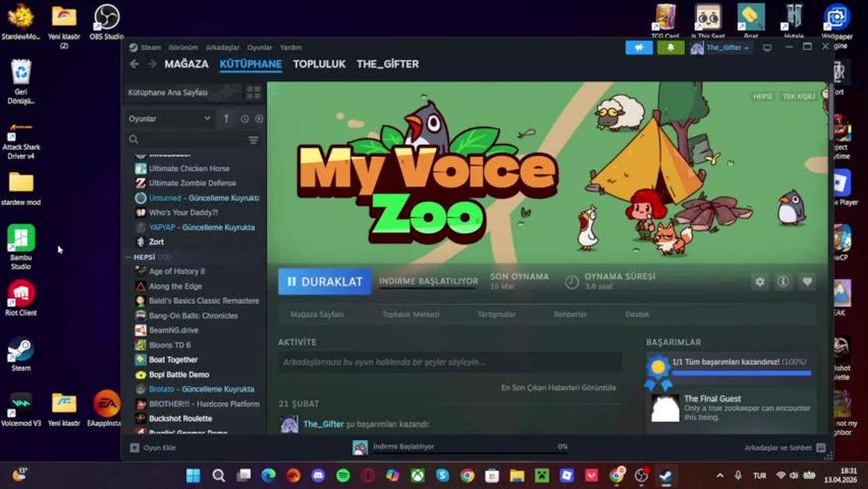Screen dimensions: 868x489
Task: Filter library by ready-to-play icon
Action: [x=259, y=119]
